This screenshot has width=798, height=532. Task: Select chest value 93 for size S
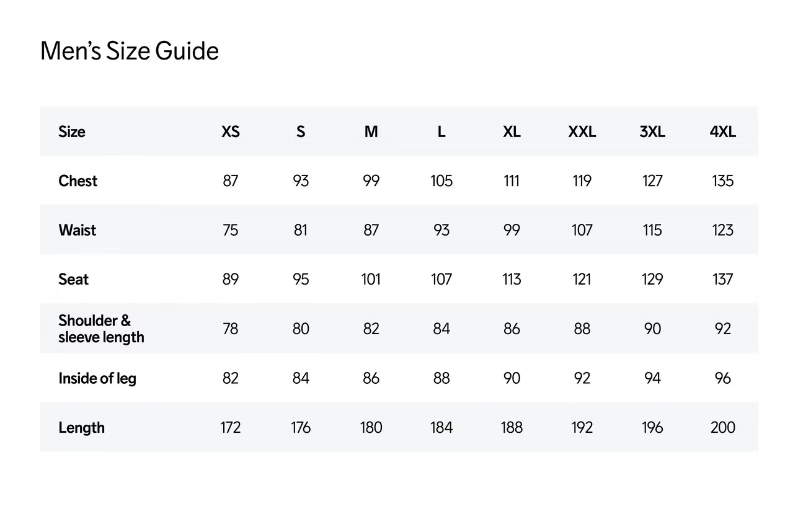(x=301, y=181)
